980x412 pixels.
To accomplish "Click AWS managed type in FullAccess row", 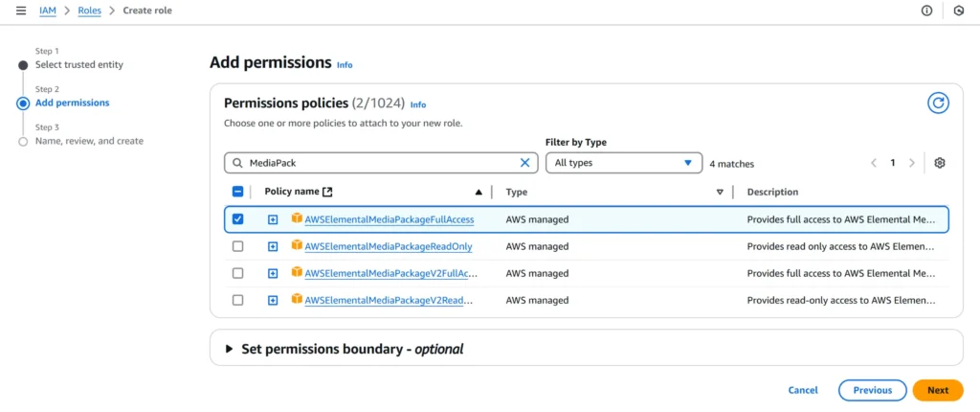I will tap(537, 219).
